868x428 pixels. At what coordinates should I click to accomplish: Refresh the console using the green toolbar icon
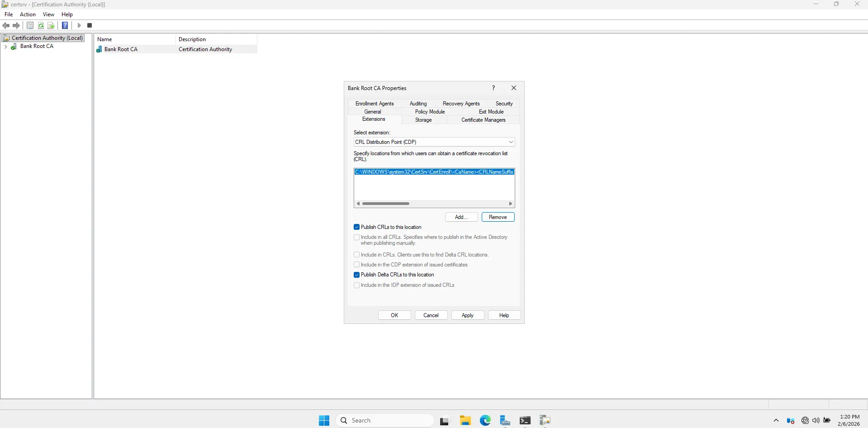pyautogui.click(x=41, y=25)
